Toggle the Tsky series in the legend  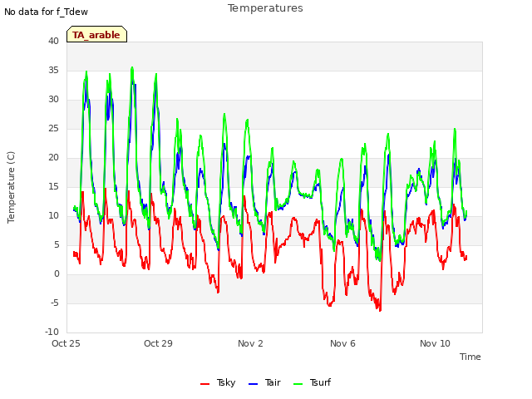click(218, 382)
